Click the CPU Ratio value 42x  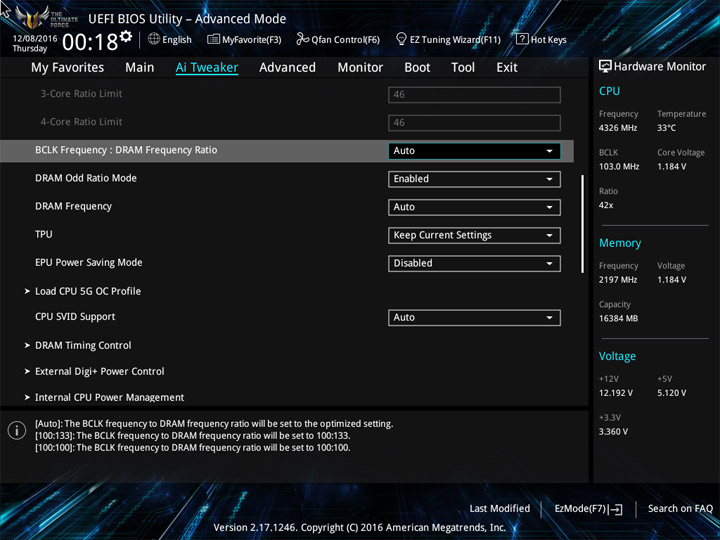coord(606,205)
